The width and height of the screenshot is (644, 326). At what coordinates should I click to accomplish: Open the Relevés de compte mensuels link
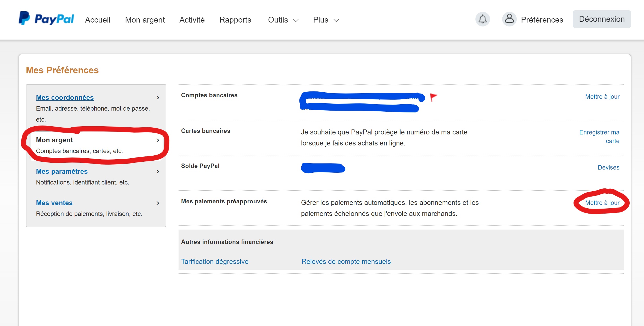(346, 262)
